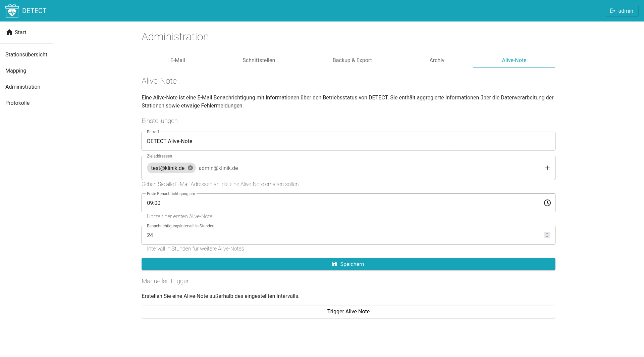
Task: Click the Trigger Alive Note button
Action: 348,312
